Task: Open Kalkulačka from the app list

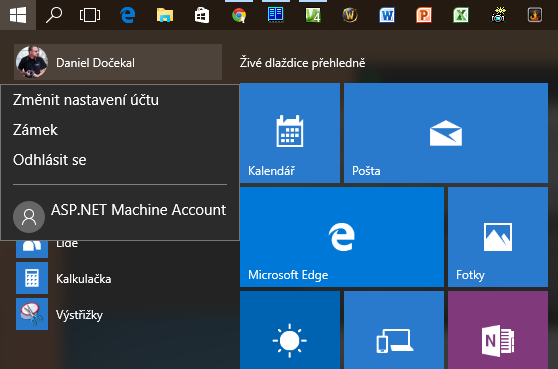Action: click(x=84, y=278)
